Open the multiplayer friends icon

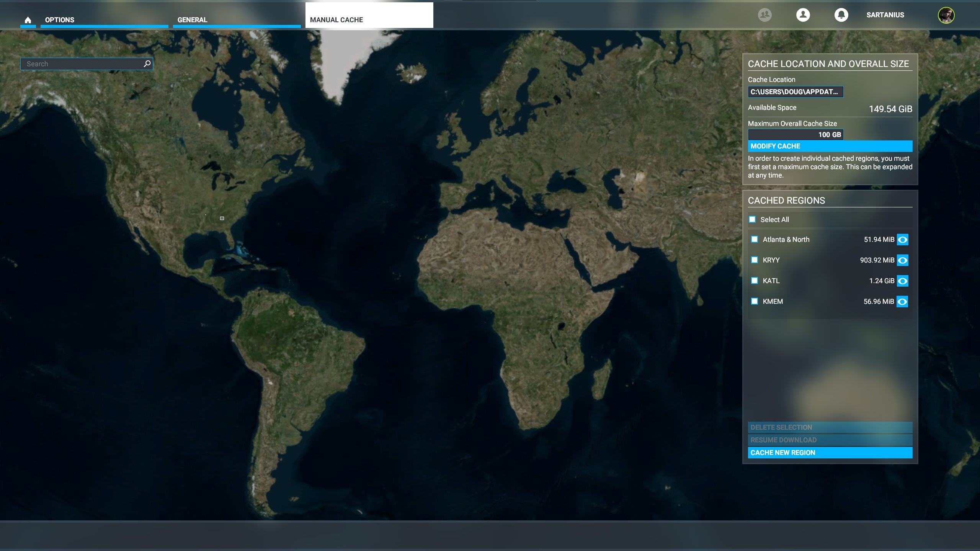764,15
